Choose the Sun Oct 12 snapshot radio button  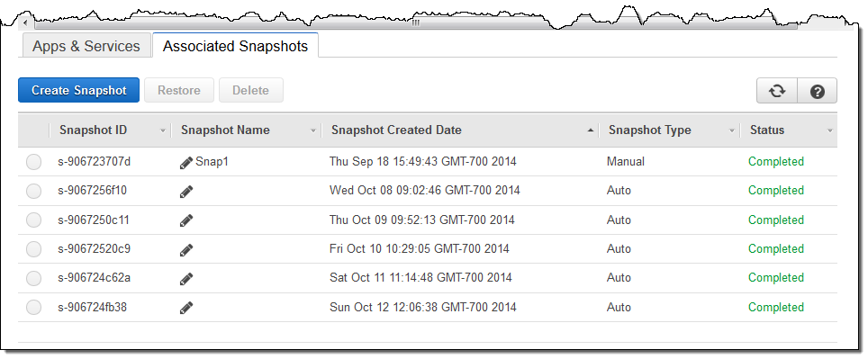[34, 307]
